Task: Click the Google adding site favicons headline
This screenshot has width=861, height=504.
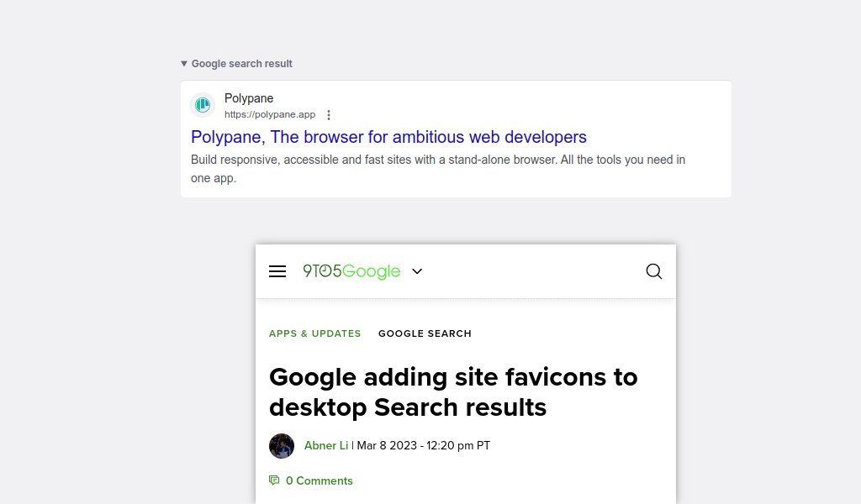Action: point(453,392)
